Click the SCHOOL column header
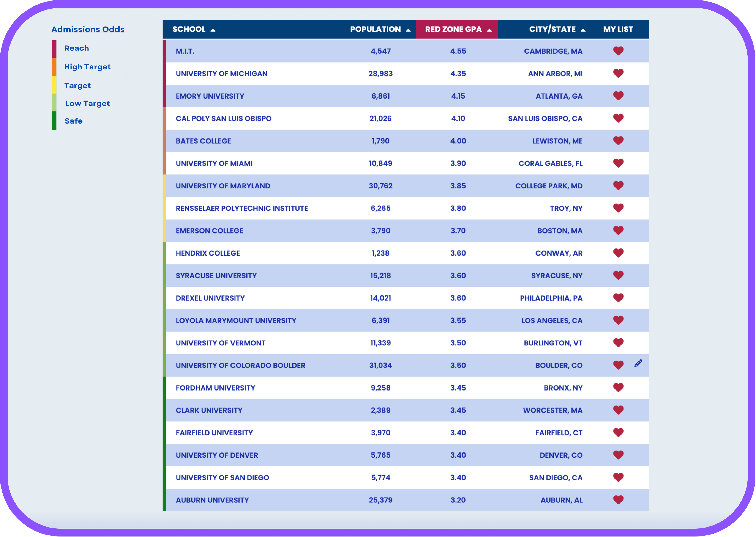This screenshot has width=756, height=537. click(x=189, y=29)
